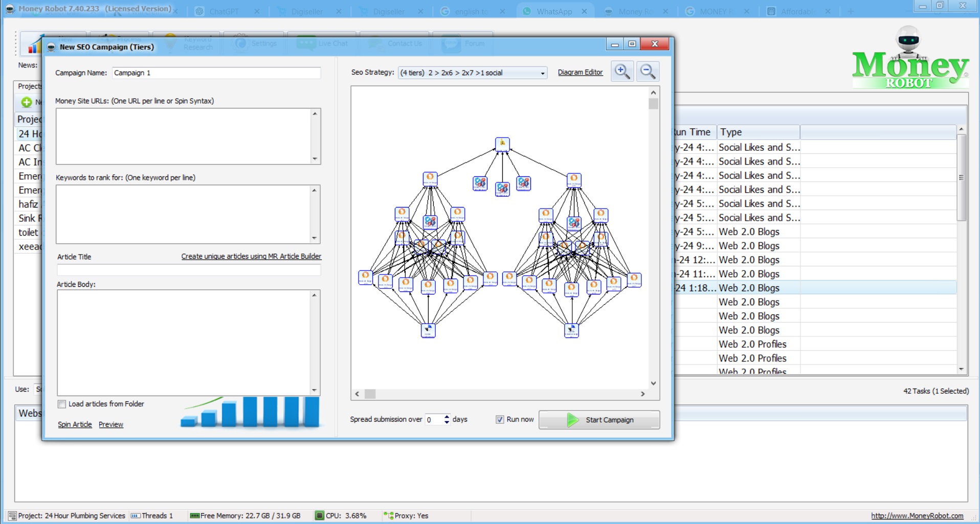Select the bottom-right diagram node

pos(571,330)
